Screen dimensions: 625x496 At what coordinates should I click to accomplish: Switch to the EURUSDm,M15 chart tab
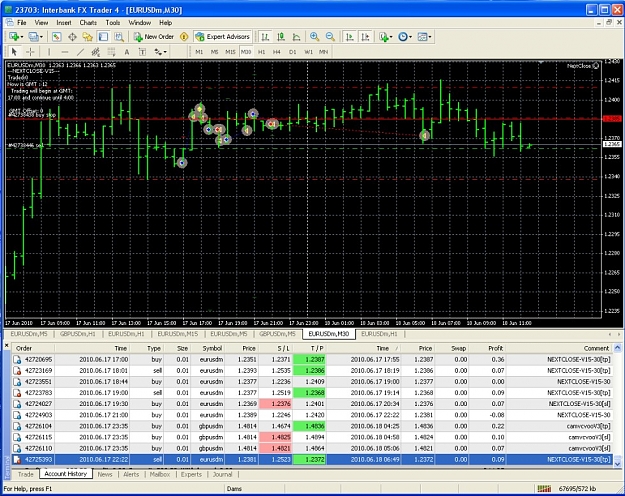coord(177,334)
